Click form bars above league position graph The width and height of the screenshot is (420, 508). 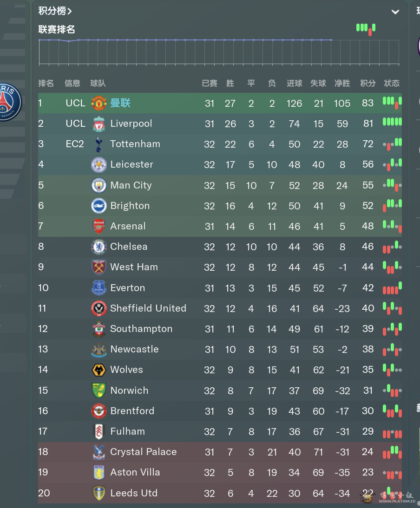pyautogui.click(x=366, y=29)
